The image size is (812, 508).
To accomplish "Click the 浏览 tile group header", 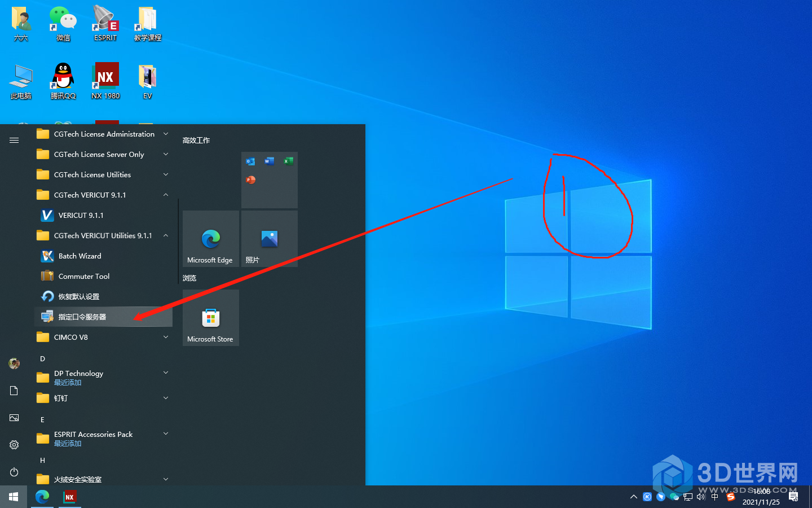I will point(189,278).
